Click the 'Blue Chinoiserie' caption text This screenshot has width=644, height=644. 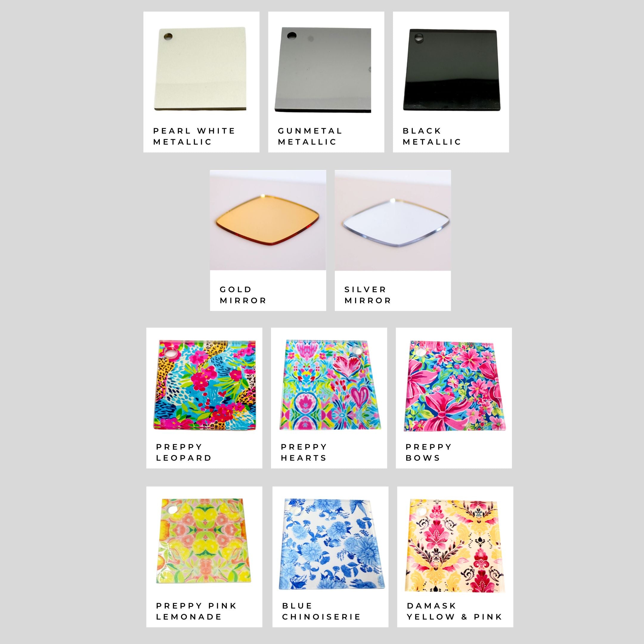click(321, 611)
